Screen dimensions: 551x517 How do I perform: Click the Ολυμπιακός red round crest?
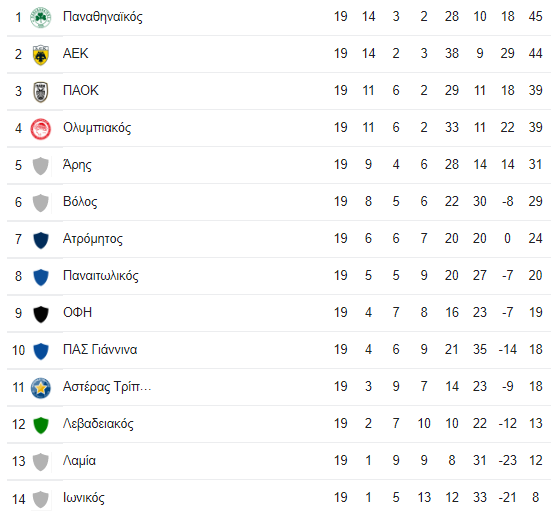pyautogui.click(x=41, y=129)
